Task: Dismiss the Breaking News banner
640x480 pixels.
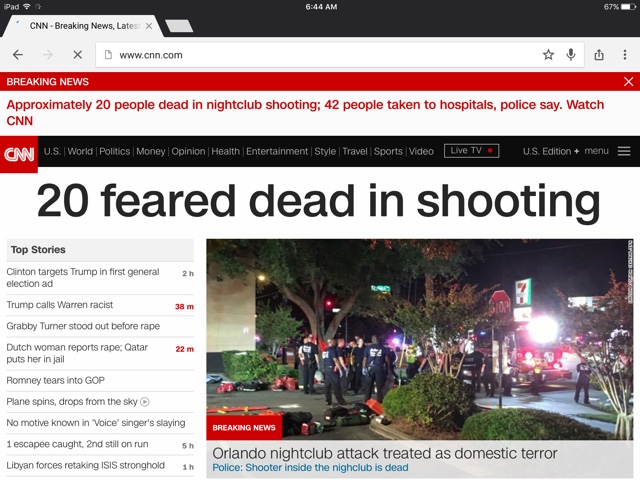Action: coord(629,82)
